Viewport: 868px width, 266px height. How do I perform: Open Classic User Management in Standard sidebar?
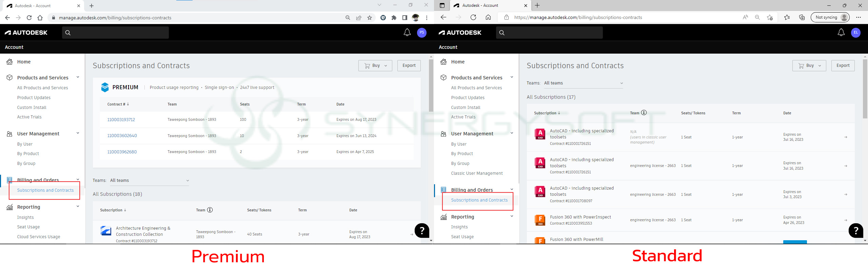tap(477, 173)
